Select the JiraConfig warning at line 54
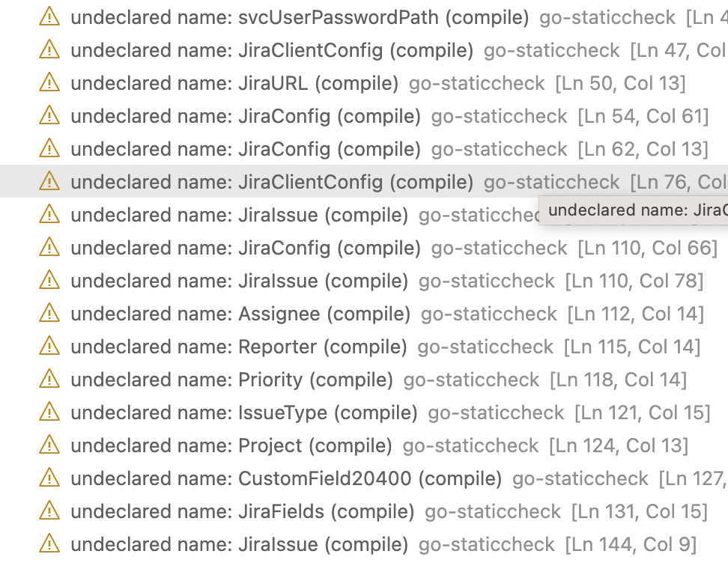The height and width of the screenshot is (563, 728). click(x=225, y=116)
